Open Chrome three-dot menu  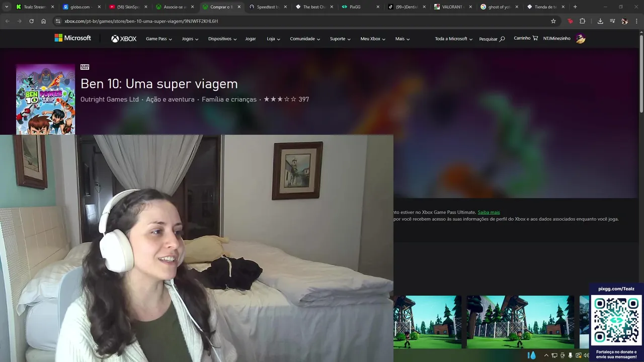[x=636, y=21]
